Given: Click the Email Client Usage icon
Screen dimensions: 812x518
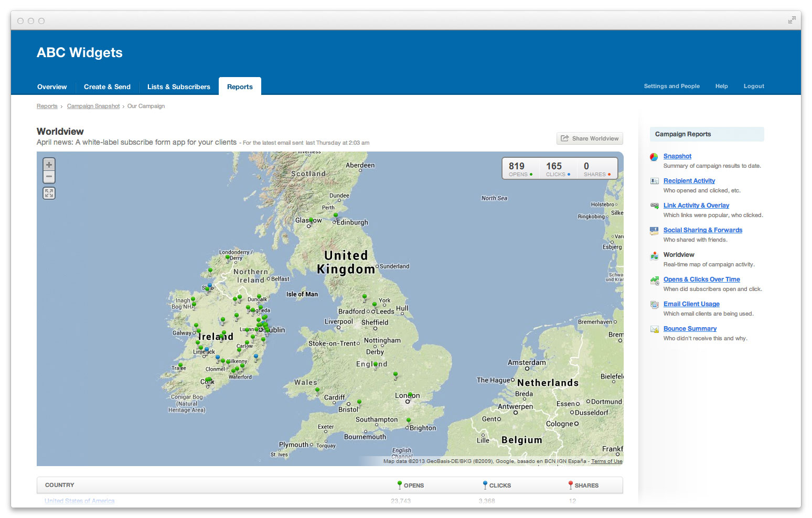Looking at the screenshot, I should click(654, 305).
